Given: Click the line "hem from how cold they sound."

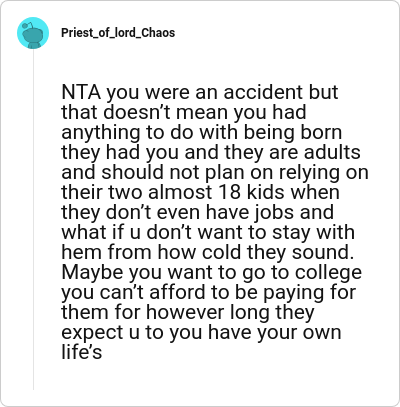Looking at the screenshot, I should click(207, 252).
